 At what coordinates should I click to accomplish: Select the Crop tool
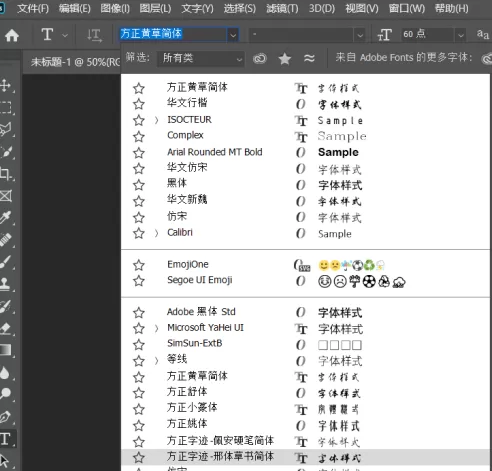6,174
